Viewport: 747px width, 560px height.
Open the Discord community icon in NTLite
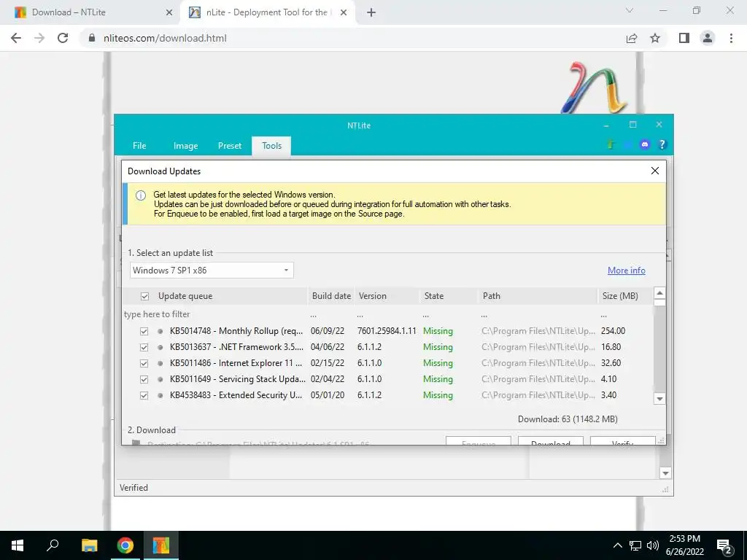pos(645,144)
